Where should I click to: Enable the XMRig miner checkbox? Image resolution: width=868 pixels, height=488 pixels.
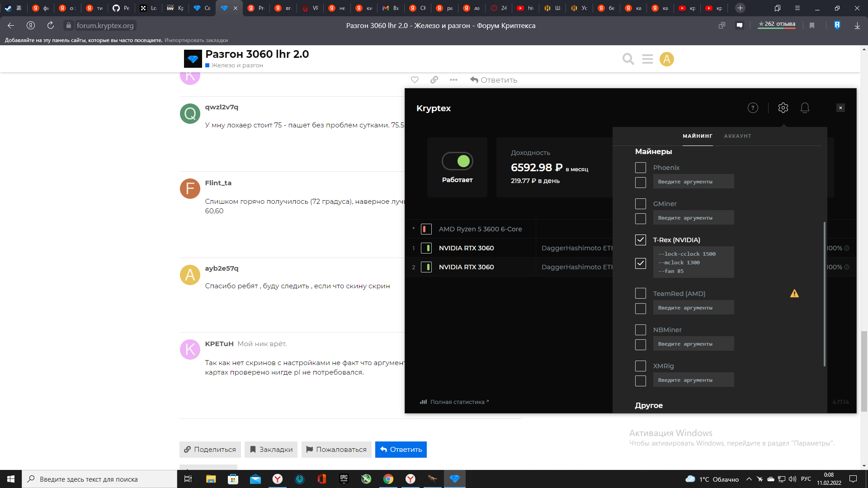coord(641,366)
